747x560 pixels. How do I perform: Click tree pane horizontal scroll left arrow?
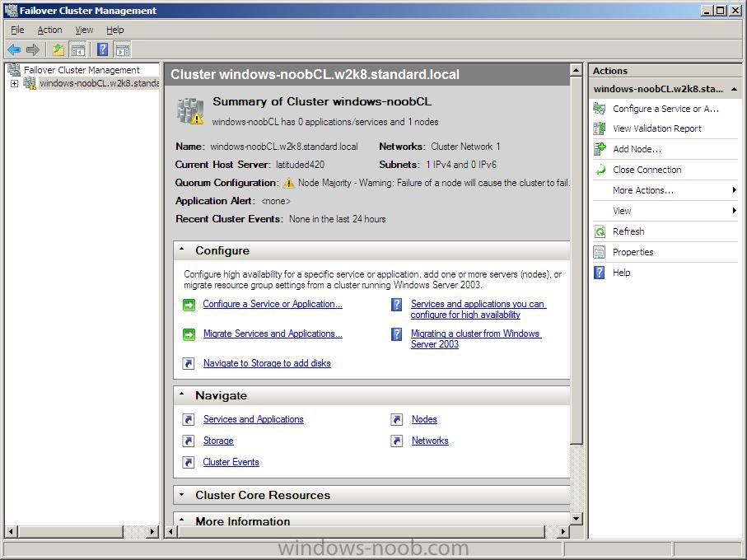pyautogui.click(x=12, y=531)
